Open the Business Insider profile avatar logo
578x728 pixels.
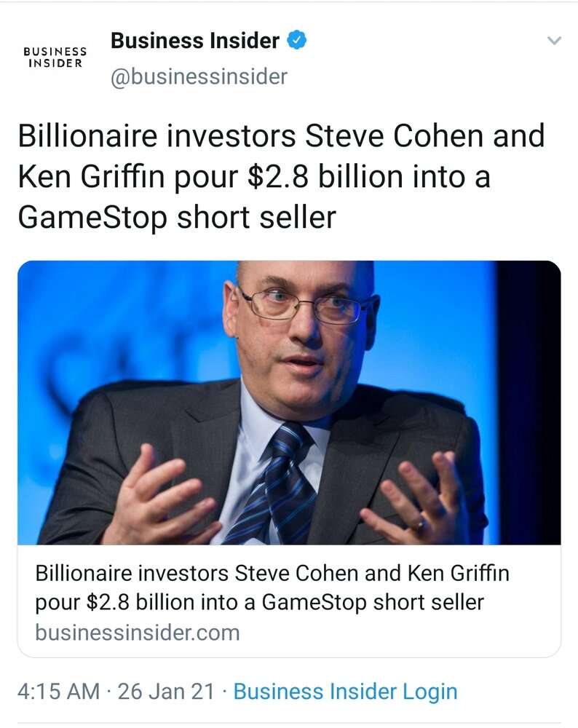pyautogui.click(x=55, y=58)
